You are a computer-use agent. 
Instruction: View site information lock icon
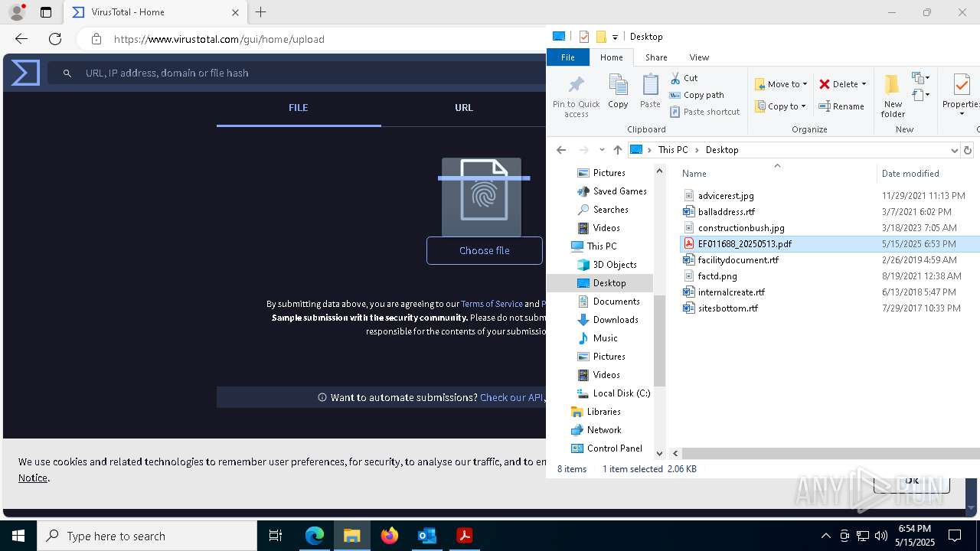[x=96, y=39]
